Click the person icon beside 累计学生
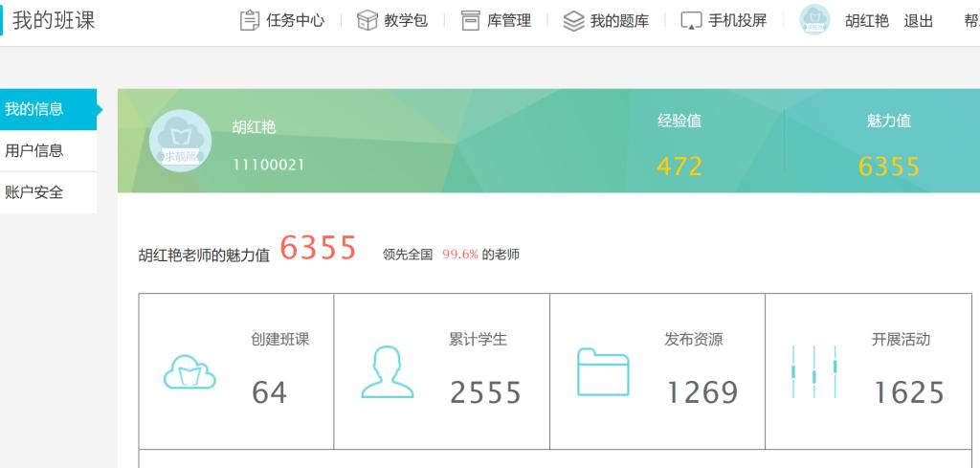Screen dimensions: 980x468 [x=388, y=371]
